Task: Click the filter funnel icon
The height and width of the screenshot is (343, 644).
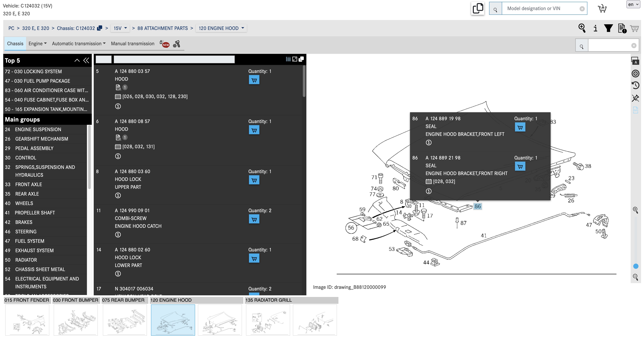Action: pyautogui.click(x=609, y=28)
